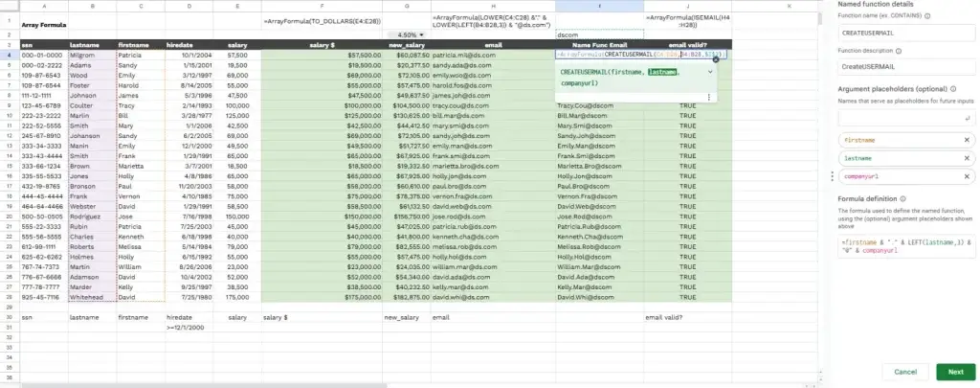Click the salary cell 175,000
This screenshot has height=388, width=980.
[237, 297]
